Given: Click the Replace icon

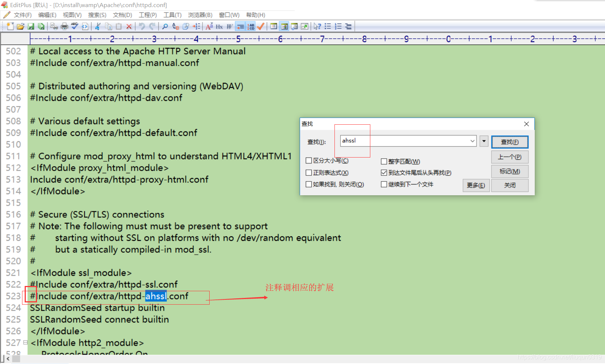Looking at the screenshot, I should [x=175, y=26].
